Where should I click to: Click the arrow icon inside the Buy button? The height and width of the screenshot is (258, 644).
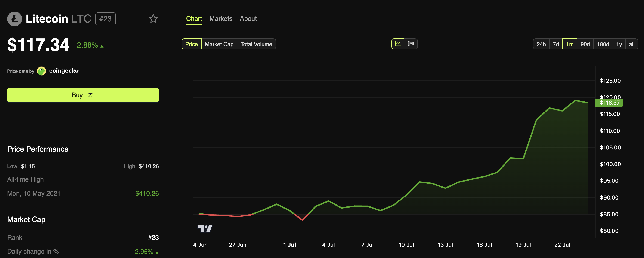pyautogui.click(x=90, y=95)
